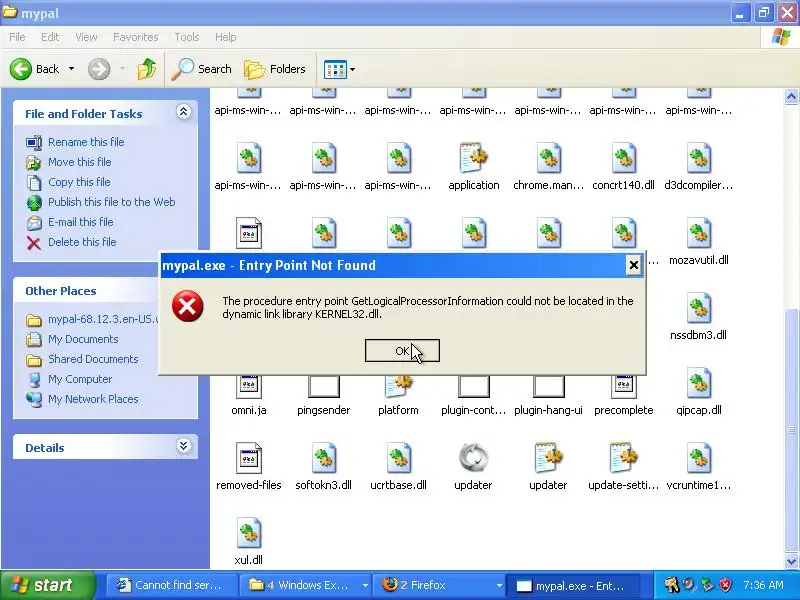Click the Start button
Viewport: 800px width, 600px height.
[47, 585]
